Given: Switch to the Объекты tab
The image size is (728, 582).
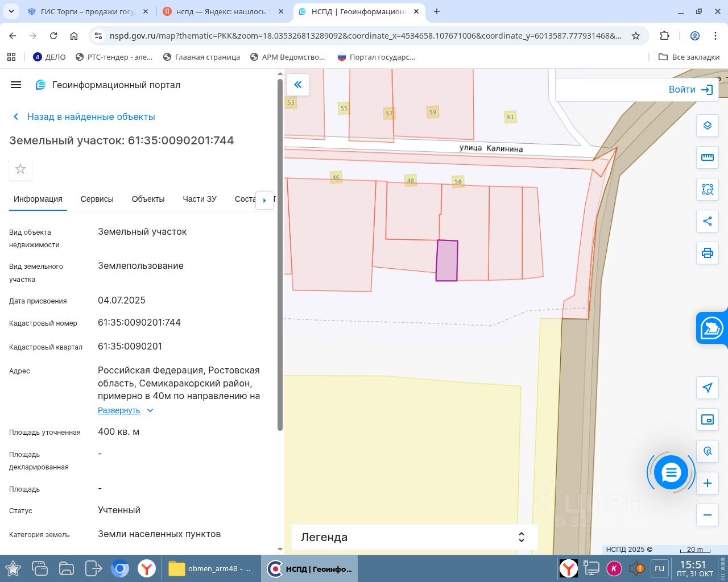Looking at the screenshot, I should click(148, 199).
